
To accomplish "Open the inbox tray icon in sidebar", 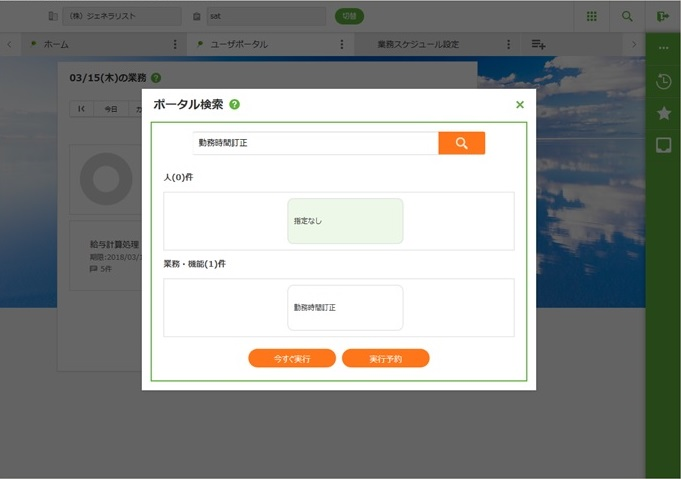I will click(x=663, y=145).
